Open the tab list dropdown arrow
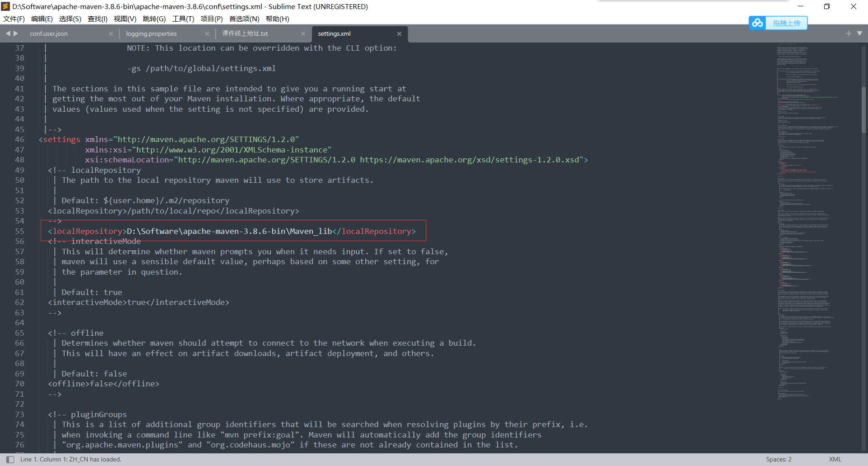This screenshot has width=868, height=466. [x=859, y=33]
